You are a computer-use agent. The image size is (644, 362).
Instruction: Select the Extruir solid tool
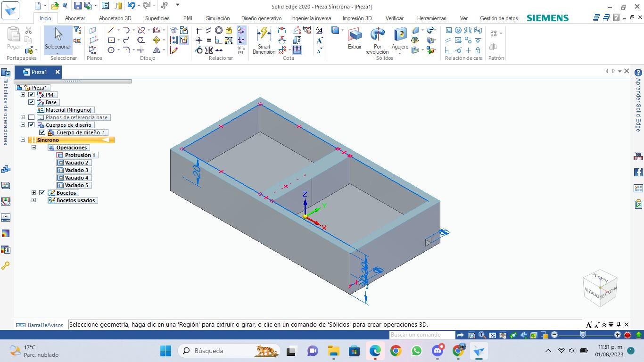(x=355, y=39)
